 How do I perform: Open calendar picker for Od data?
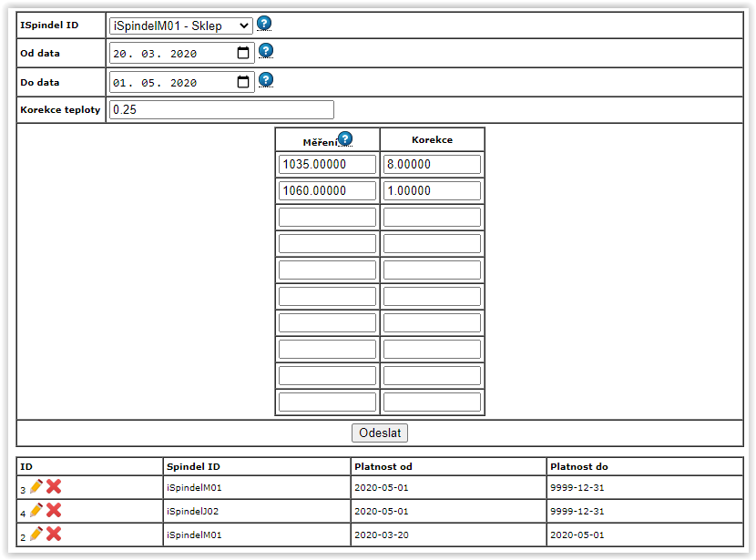point(243,53)
